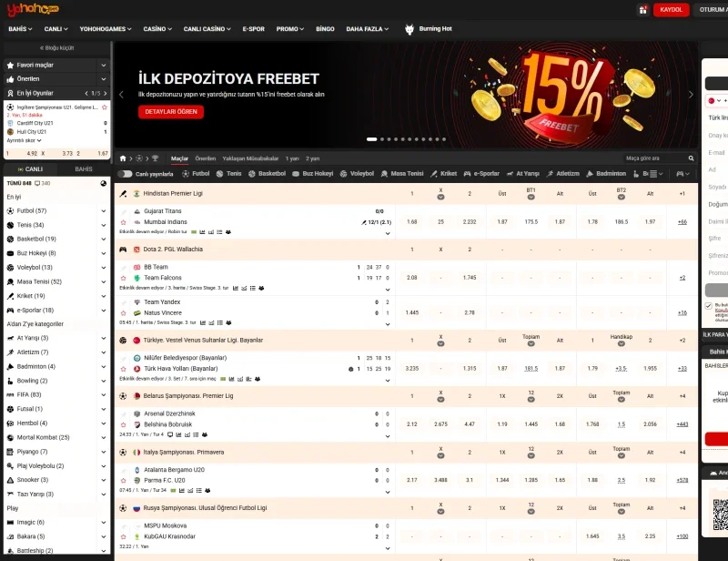
Task: Filter by Tenis in sports bar
Action: click(229, 174)
